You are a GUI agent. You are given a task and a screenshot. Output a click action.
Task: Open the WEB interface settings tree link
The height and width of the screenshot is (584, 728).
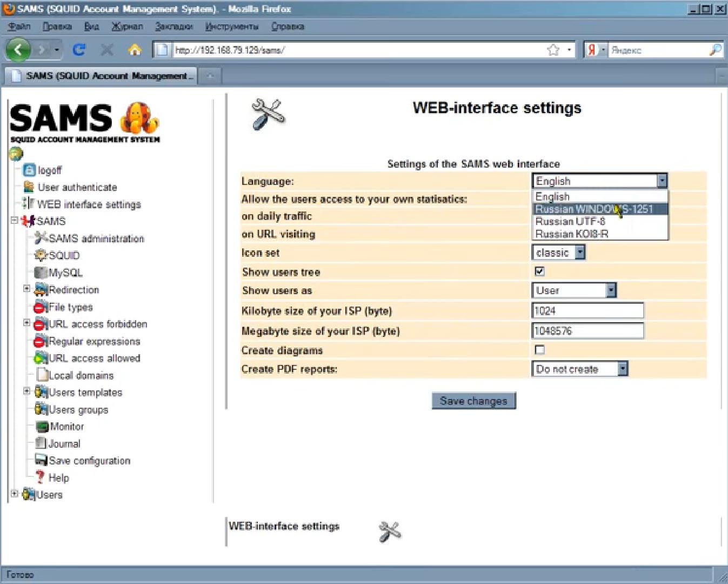[89, 204]
